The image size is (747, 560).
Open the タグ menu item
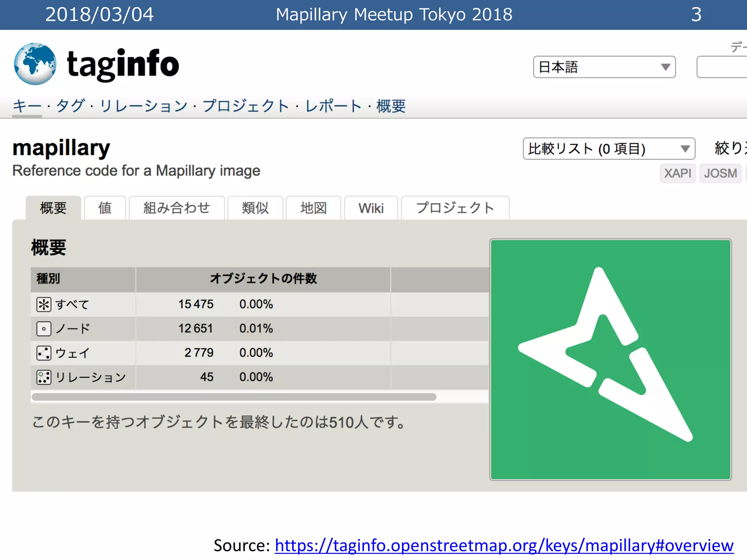pos(71,106)
